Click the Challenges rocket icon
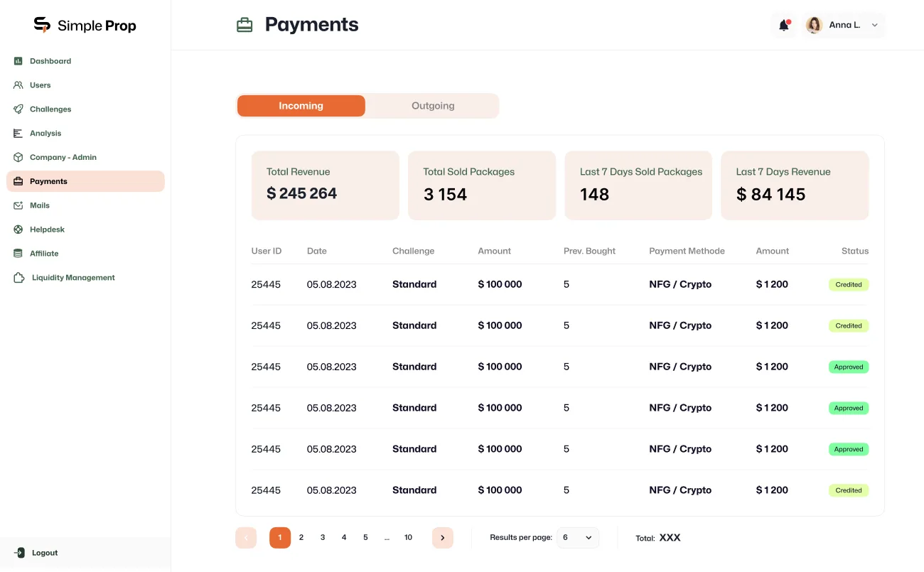Screen dimensions: 924x572 tap(18, 109)
